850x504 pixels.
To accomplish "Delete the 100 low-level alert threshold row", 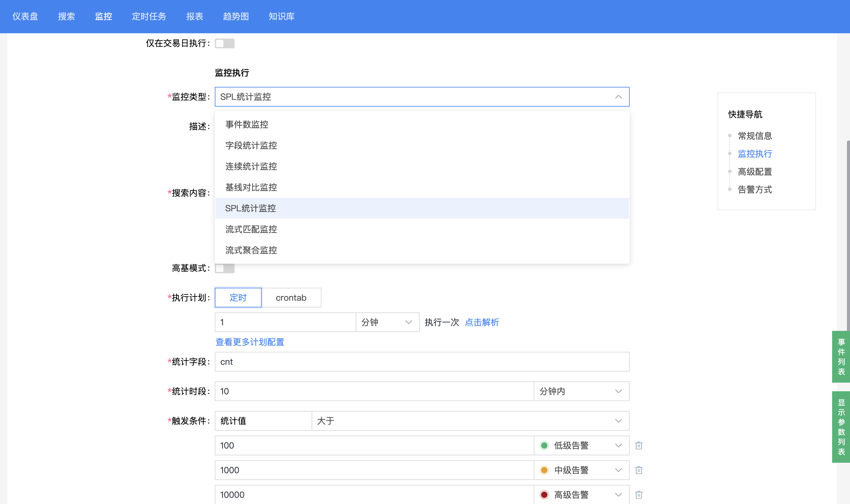I will click(x=639, y=445).
